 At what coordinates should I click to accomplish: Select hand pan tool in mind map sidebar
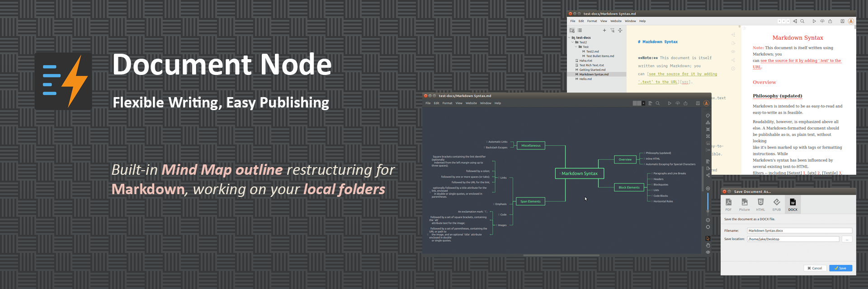click(708, 245)
